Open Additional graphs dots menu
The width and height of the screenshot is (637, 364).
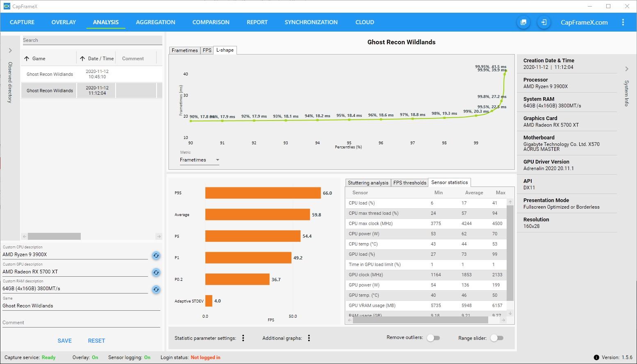309,338
